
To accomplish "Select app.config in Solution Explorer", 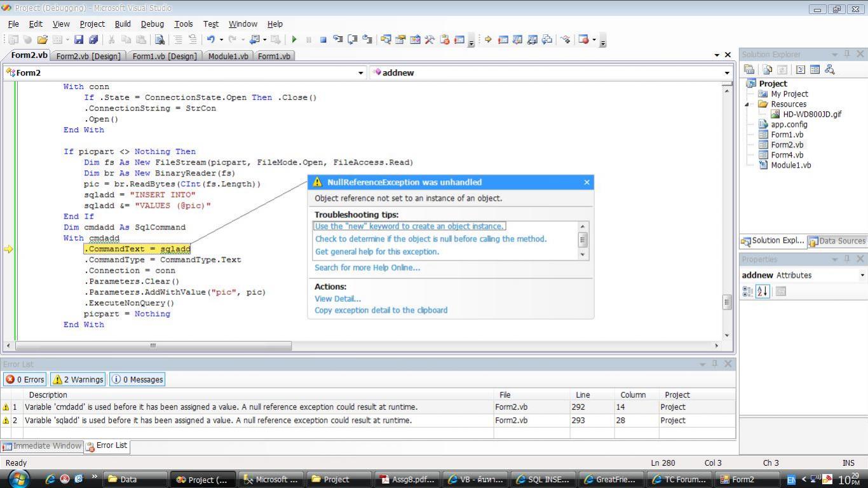I will [789, 125].
